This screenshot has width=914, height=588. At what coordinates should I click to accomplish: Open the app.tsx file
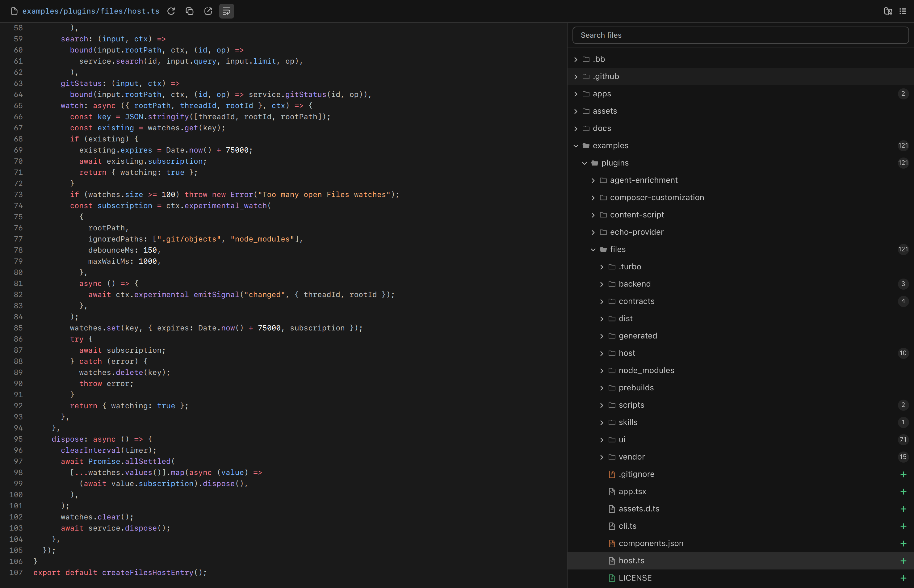(x=741, y=491)
